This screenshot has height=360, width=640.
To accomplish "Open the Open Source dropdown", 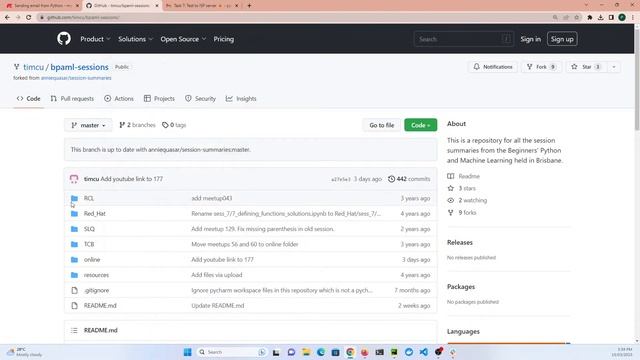I will [183, 39].
